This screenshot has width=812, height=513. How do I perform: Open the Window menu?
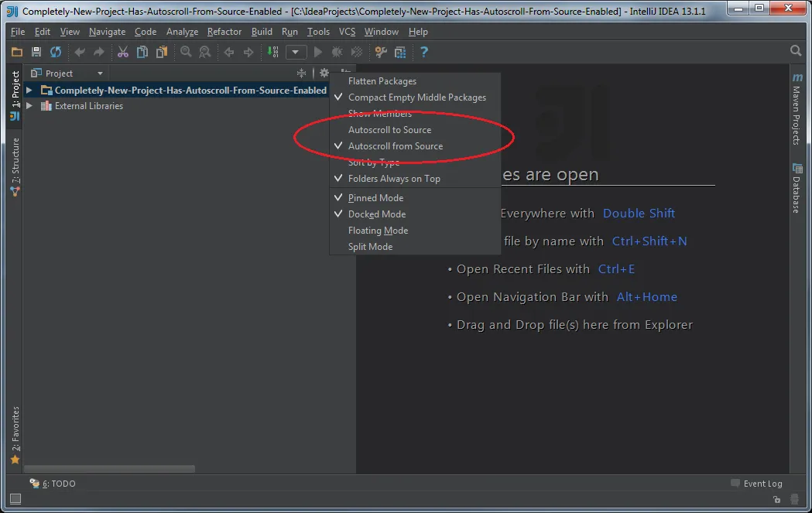tap(382, 32)
